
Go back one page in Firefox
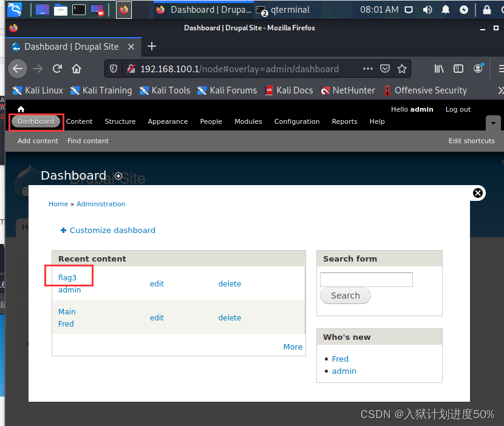pyautogui.click(x=18, y=69)
